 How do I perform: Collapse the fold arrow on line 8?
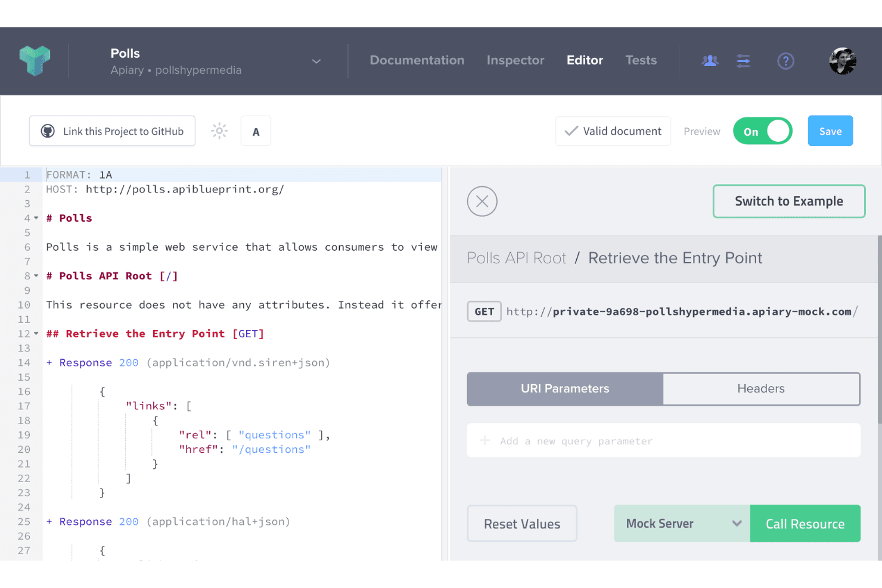36,276
